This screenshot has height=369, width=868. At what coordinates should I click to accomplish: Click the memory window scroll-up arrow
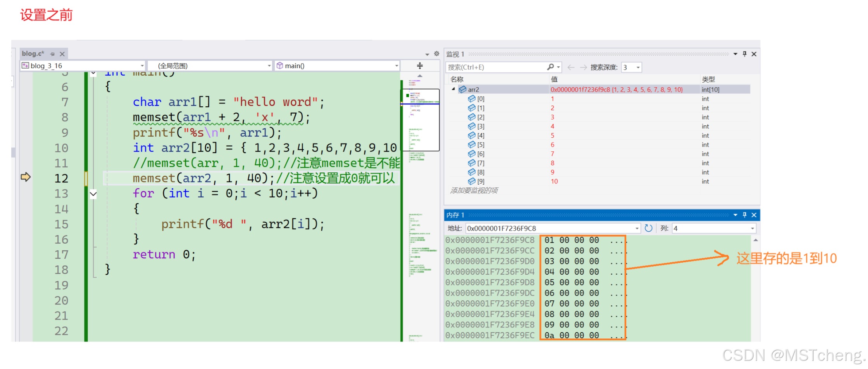pos(755,240)
